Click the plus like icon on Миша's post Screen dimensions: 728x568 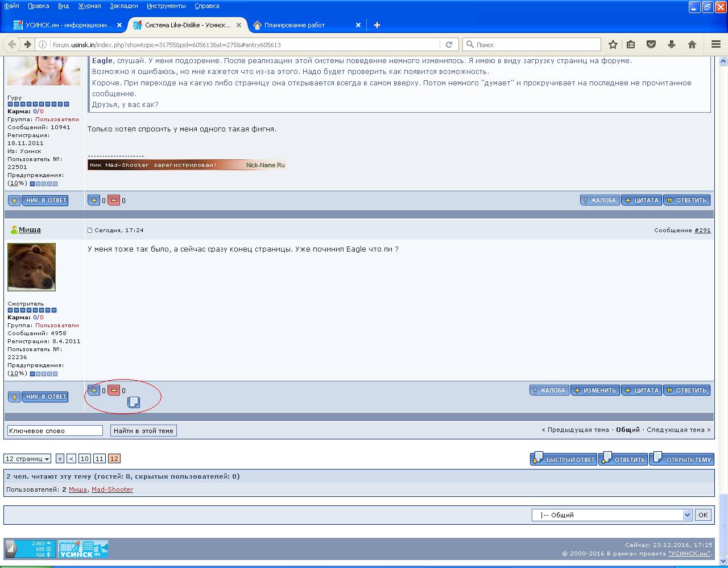coord(94,390)
